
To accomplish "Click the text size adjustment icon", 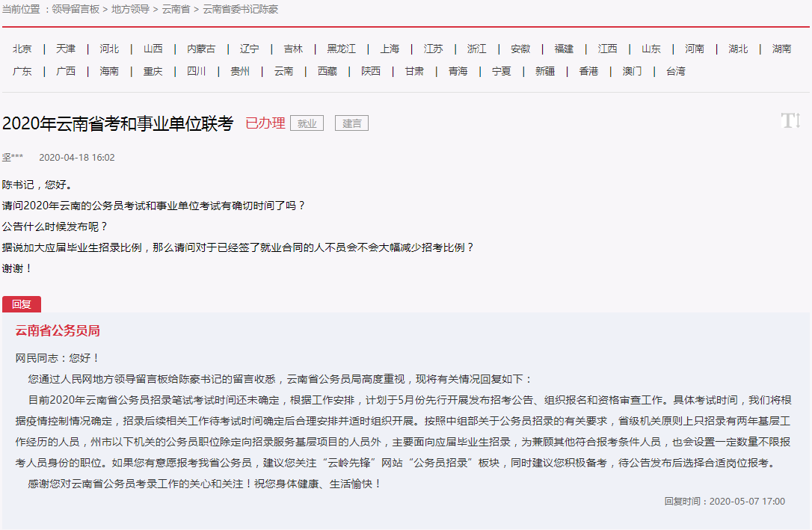I will tap(790, 120).
